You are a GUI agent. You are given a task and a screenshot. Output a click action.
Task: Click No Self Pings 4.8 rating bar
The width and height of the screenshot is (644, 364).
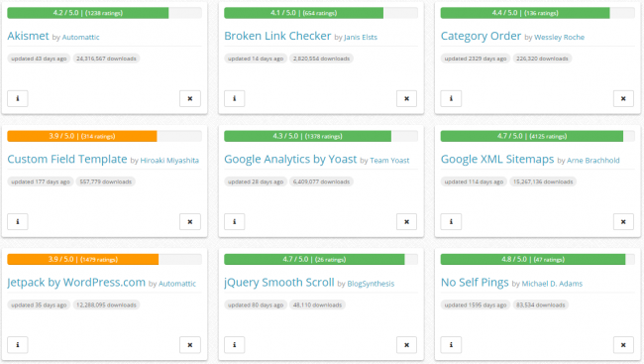[538, 259]
